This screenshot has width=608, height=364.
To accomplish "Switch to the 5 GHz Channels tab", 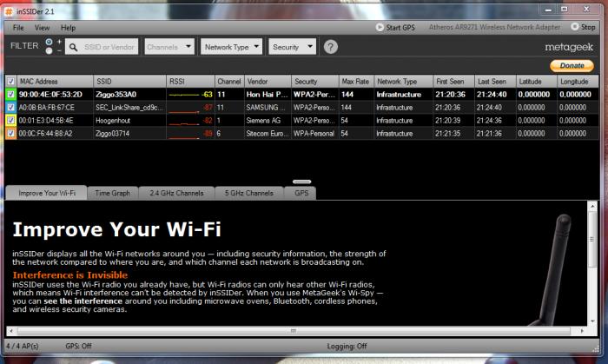I will coord(249,193).
